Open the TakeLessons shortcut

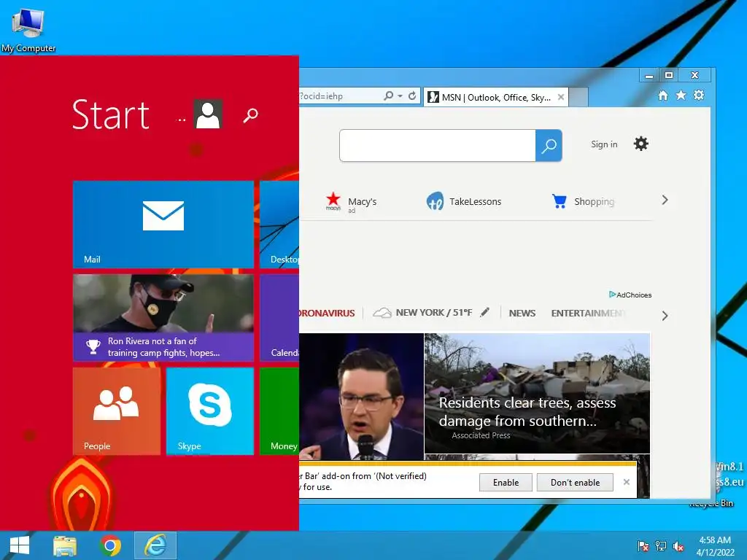[463, 201]
